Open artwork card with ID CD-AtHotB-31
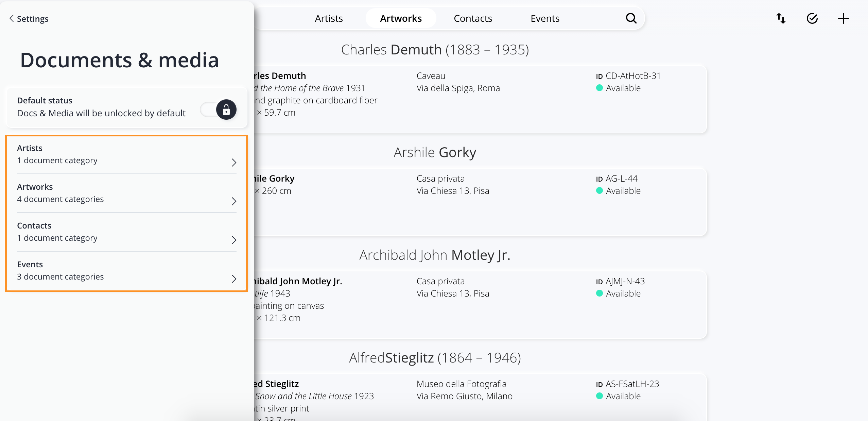The image size is (868, 421). point(481,99)
